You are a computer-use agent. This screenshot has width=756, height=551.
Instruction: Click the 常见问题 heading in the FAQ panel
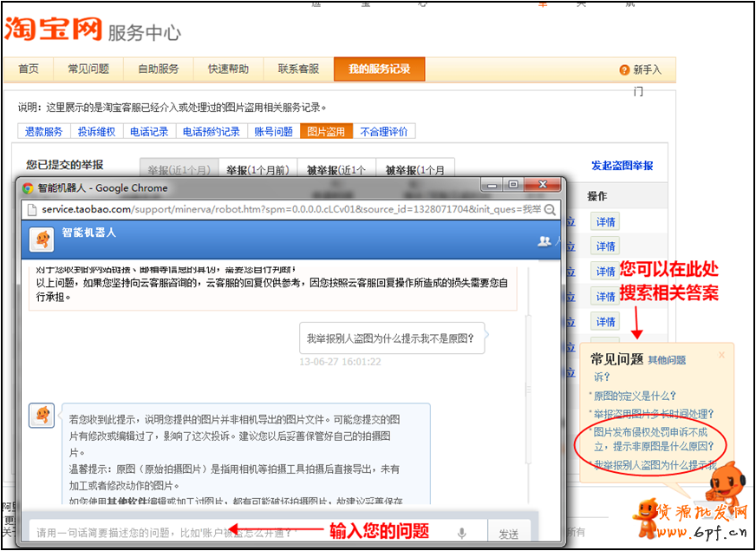click(617, 359)
